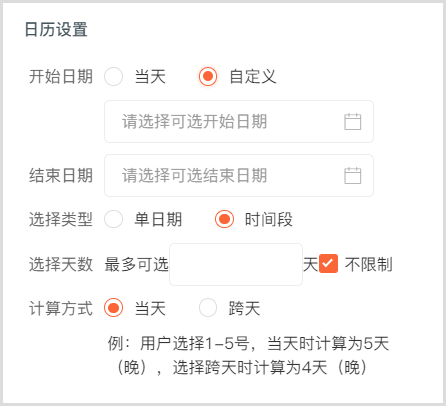446x406 pixels.
Task: Focus the 最多可选 days input box
Action: click(x=236, y=264)
